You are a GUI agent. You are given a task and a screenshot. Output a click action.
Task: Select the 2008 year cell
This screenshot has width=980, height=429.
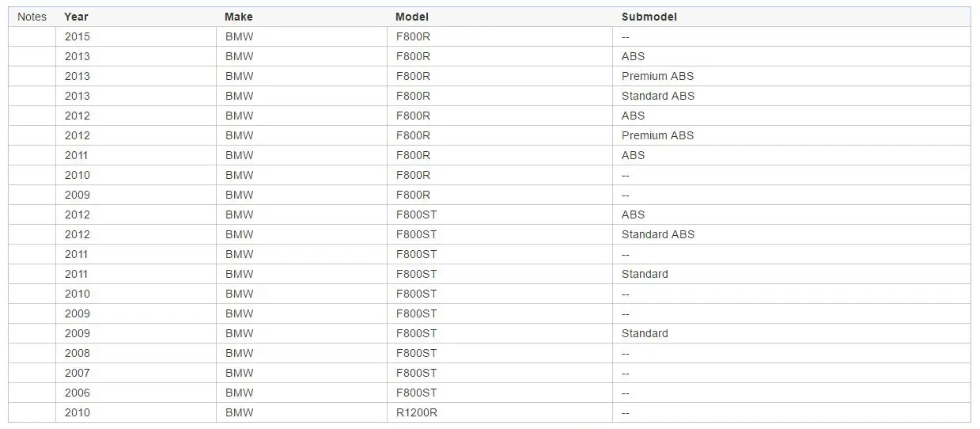(x=78, y=353)
